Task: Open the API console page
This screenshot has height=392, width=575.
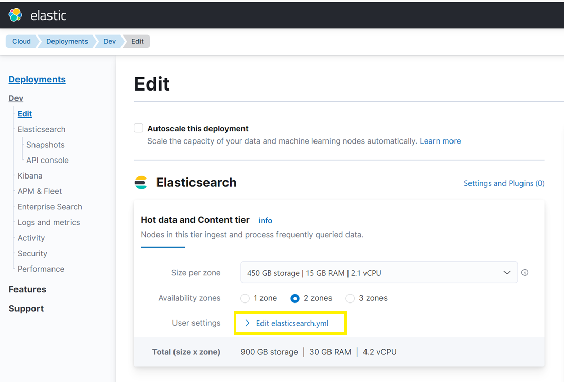Action: 47,160
